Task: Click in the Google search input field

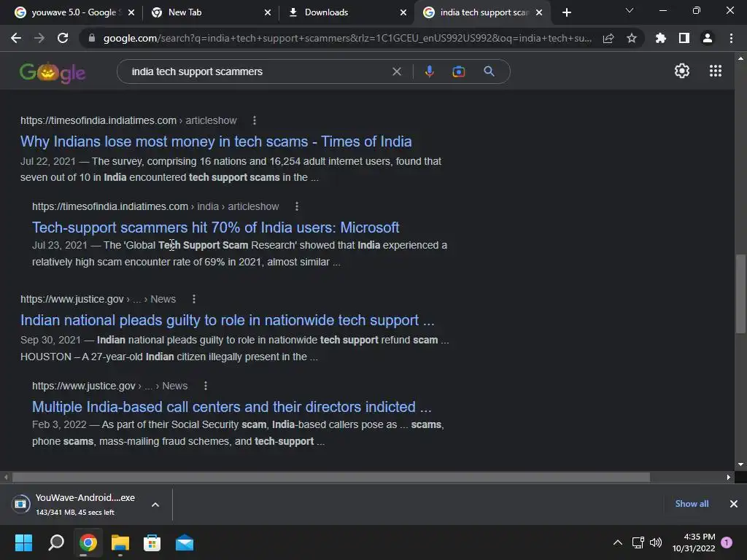Action: tap(258, 71)
